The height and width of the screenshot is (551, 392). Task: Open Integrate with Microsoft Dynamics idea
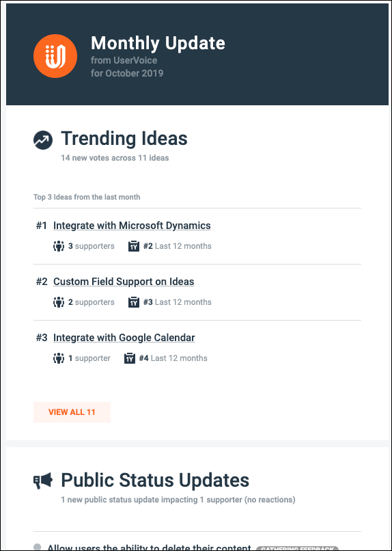(132, 226)
